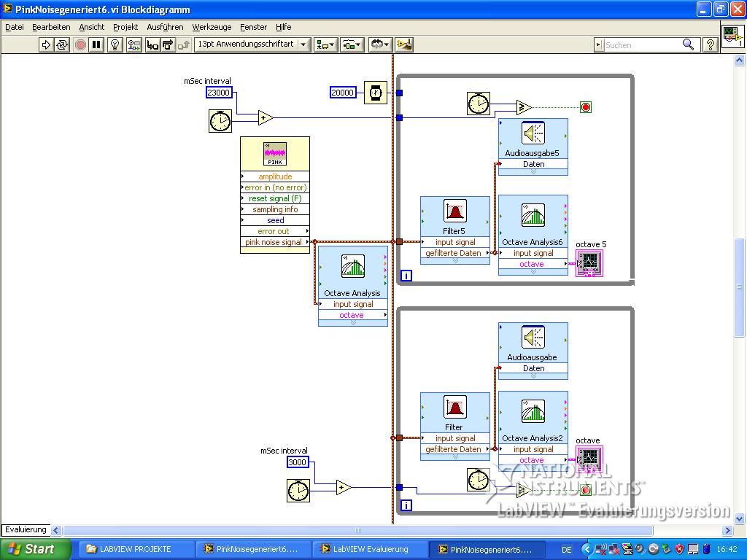Image resolution: width=747 pixels, height=560 pixels.
Task: Select the octave 5 graph indicator terminal
Action: pos(589,263)
